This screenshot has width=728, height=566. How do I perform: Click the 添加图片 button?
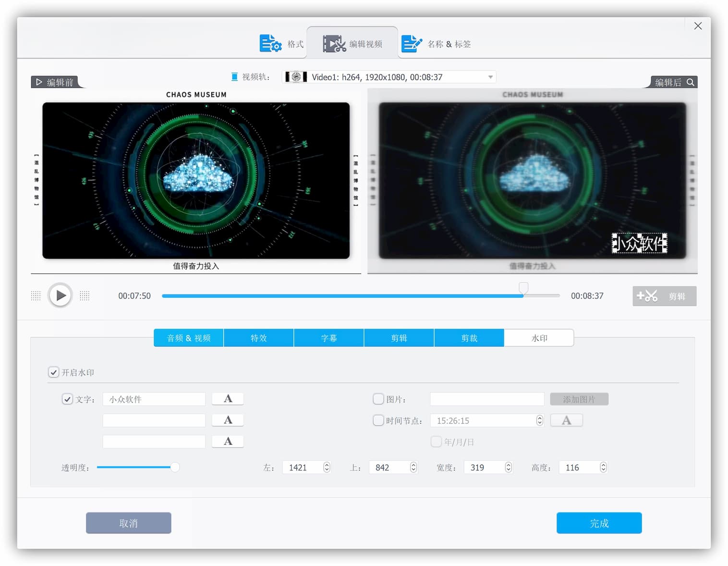(x=579, y=399)
